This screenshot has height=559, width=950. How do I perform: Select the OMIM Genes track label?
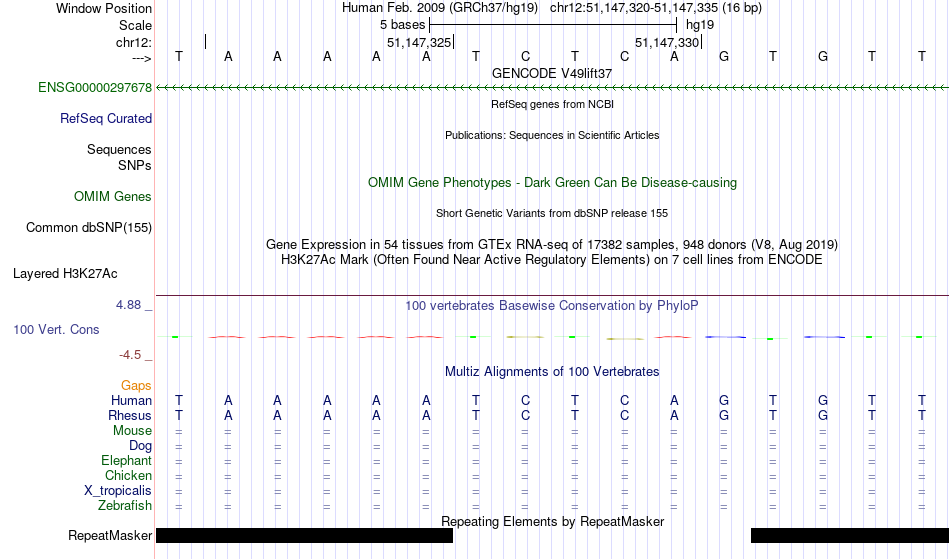click(x=112, y=196)
